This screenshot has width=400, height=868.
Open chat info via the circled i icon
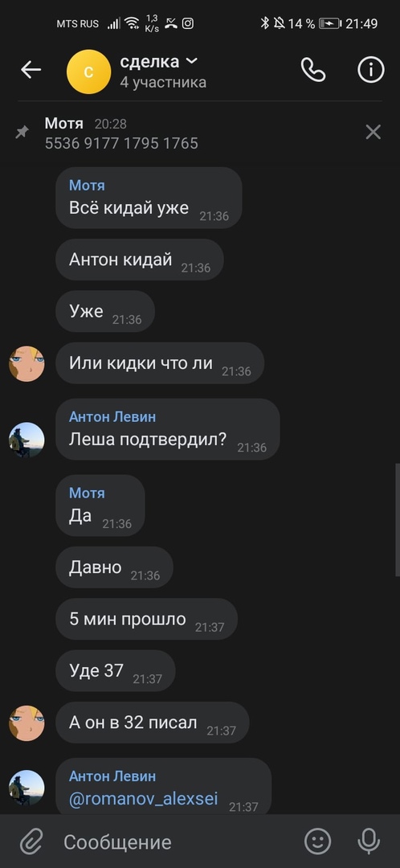(x=370, y=70)
